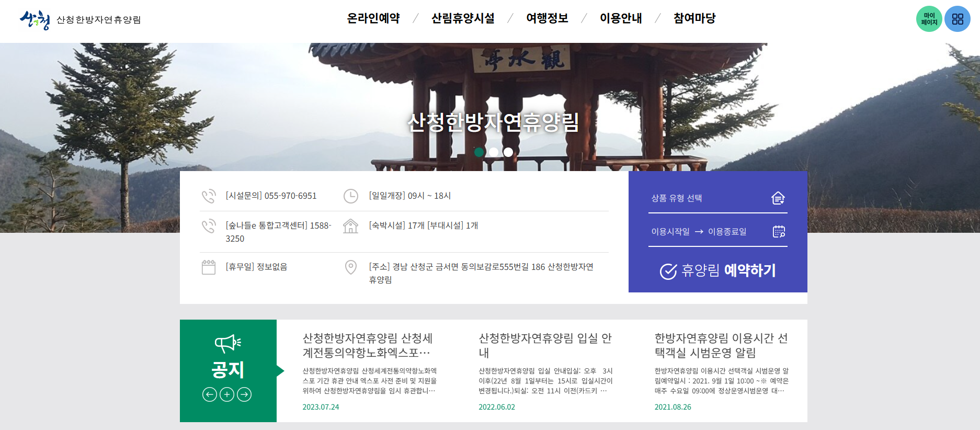The image size is (980, 430).
Task: Select the first banner slide dot
Action: click(x=479, y=152)
